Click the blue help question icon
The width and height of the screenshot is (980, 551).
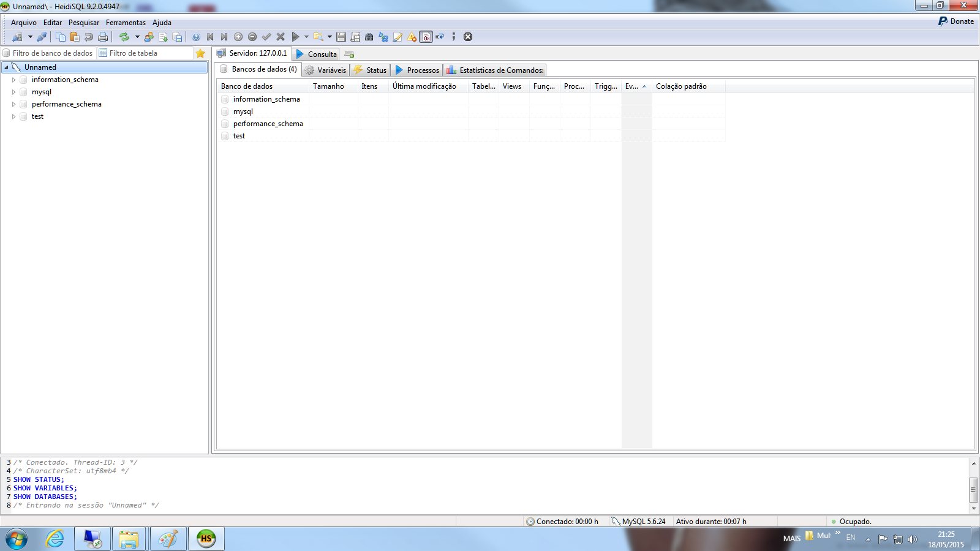(196, 37)
